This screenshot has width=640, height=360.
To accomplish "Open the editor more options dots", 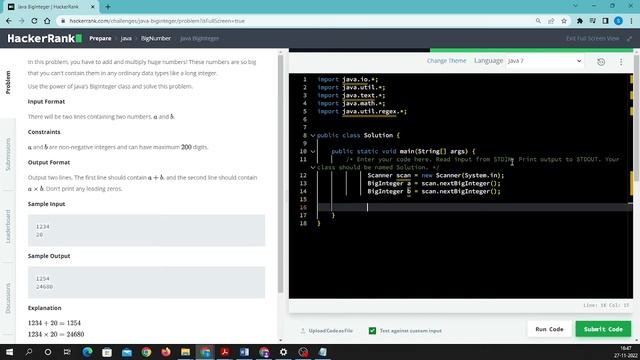I will [x=621, y=62].
